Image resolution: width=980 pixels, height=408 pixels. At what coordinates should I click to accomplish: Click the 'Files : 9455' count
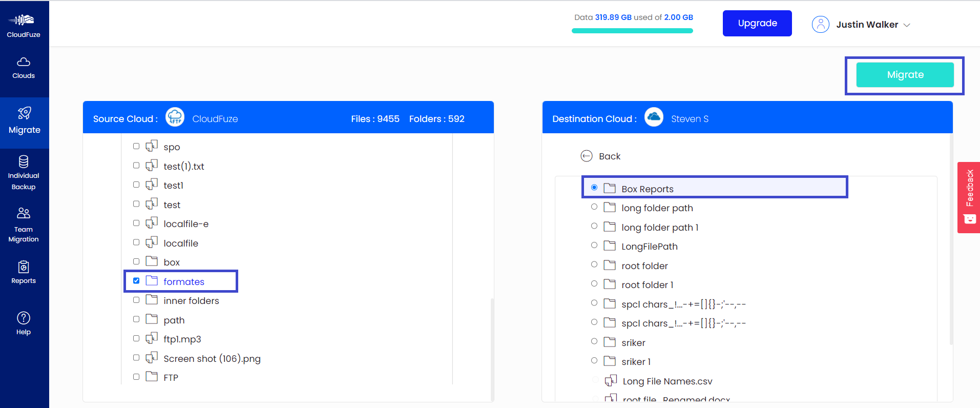(x=375, y=119)
